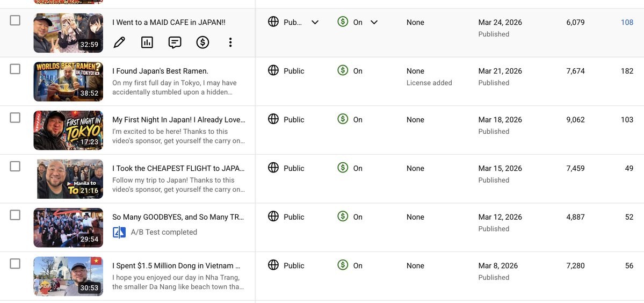Open the title I Took the CHEAPEST FLIGHT
Image resolution: width=644 pixels, height=303 pixels.
(179, 168)
